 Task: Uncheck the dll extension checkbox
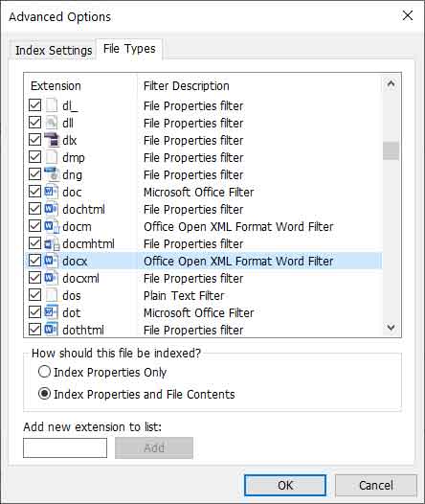tap(34, 123)
